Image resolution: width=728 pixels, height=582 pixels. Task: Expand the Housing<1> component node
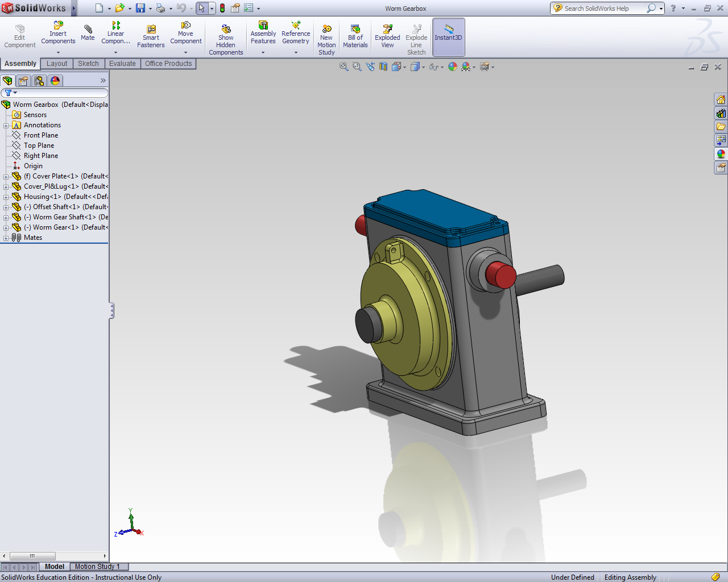[x=6, y=197]
